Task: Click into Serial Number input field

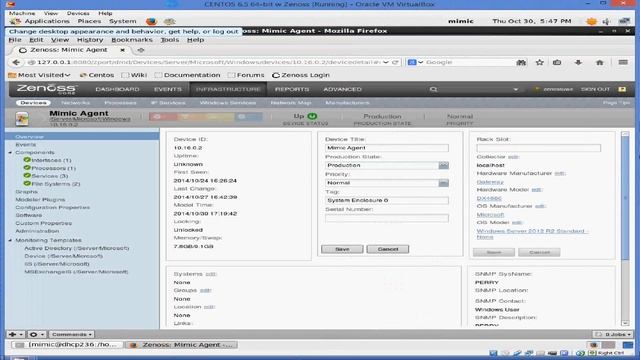Action: click(387, 218)
